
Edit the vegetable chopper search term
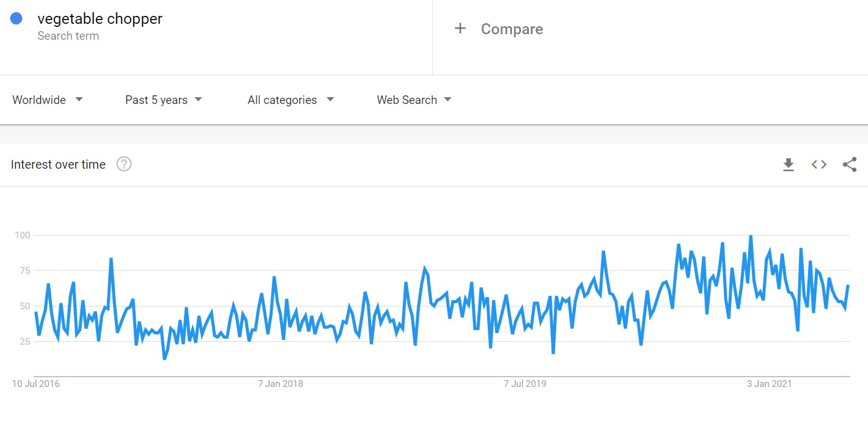pos(100,19)
